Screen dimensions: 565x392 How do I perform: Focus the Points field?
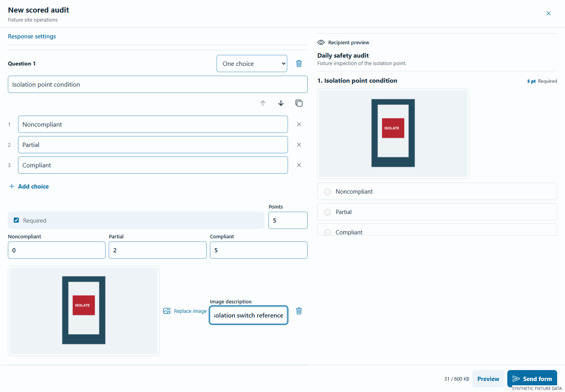(x=288, y=220)
